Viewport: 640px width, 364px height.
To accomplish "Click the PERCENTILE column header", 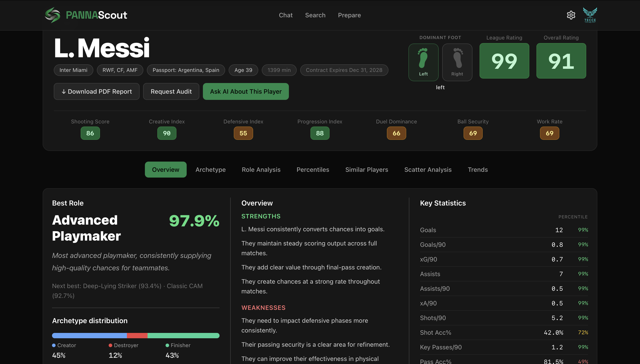I will click(x=573, y=217).
